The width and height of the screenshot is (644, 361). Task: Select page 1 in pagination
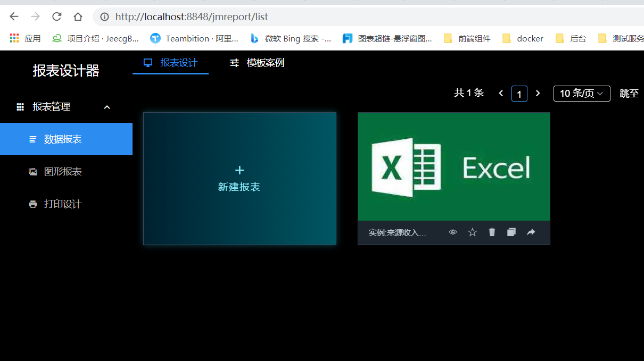click(519, 94)
